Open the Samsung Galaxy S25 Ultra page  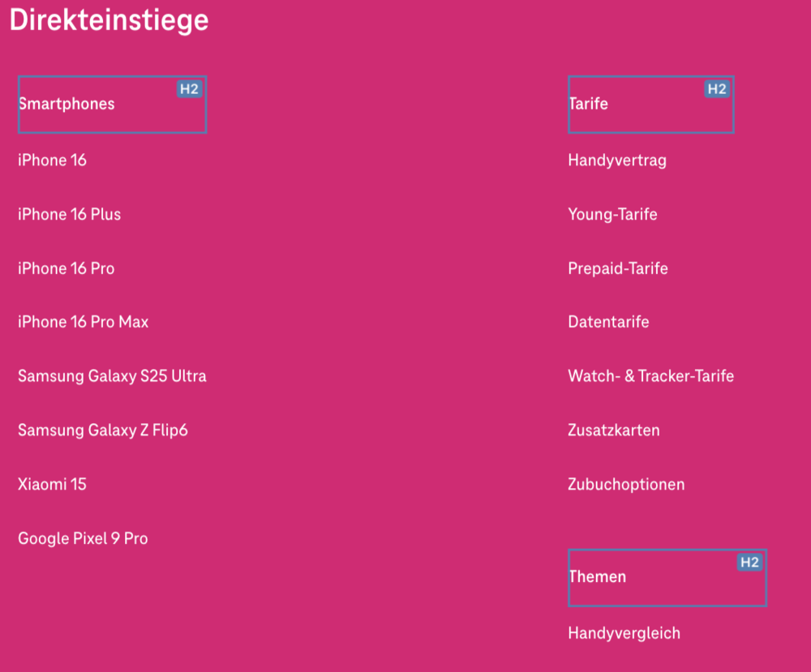pyautogui.click(x=112, y=375)
